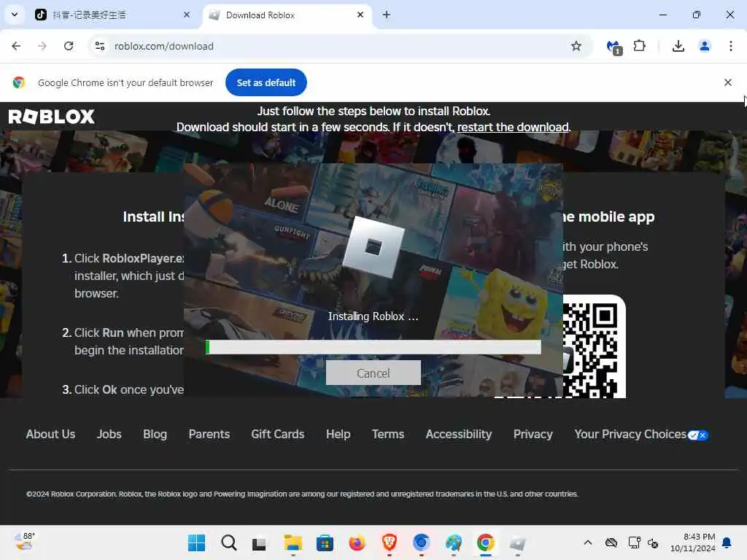Open the Windows Start menu
This screenshot has width=747, height=560.
point(196,542)
